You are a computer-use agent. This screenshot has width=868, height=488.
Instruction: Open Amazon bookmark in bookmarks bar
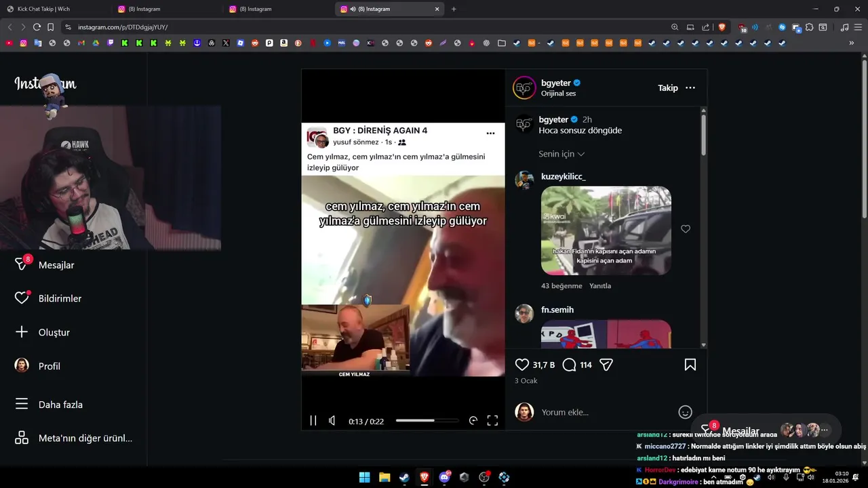283,43
